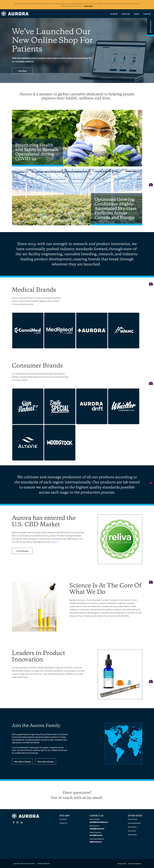Select the CanniMed brand logo tile
The height and width of the screenshot is (868, 154).
point(28,331)
